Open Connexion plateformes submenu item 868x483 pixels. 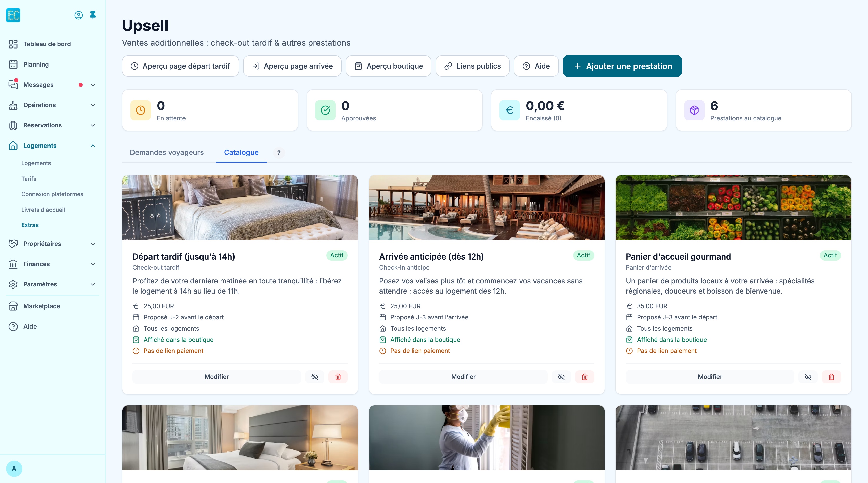coord(52,194)
